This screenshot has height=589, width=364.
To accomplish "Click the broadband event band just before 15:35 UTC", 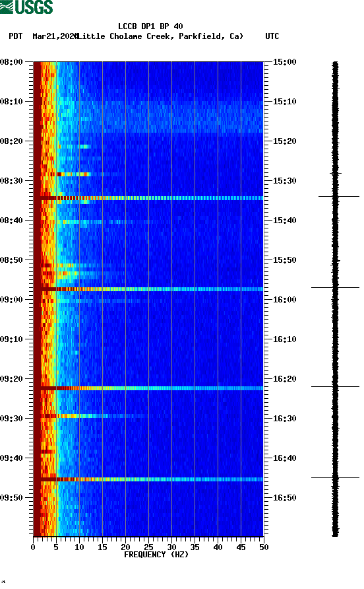I will [x=148, y=198].
